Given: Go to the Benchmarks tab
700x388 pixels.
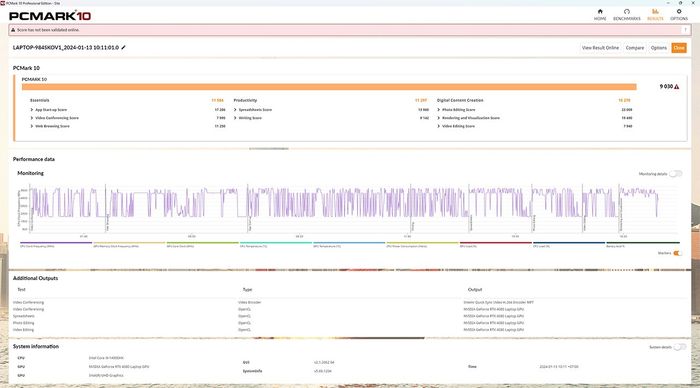Looking at the screenshot, I should point(627,15).
